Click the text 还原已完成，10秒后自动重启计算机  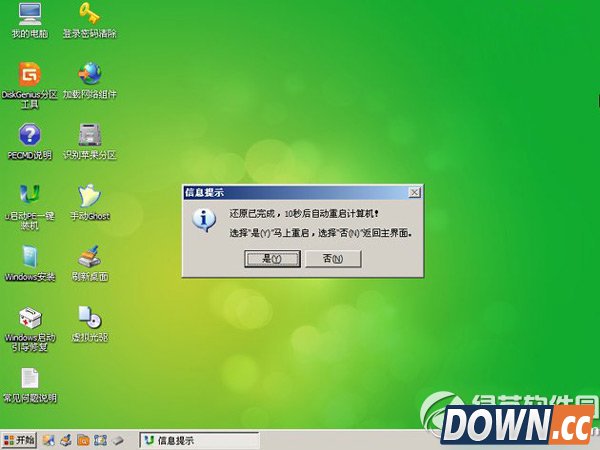(x=304, y=214)
